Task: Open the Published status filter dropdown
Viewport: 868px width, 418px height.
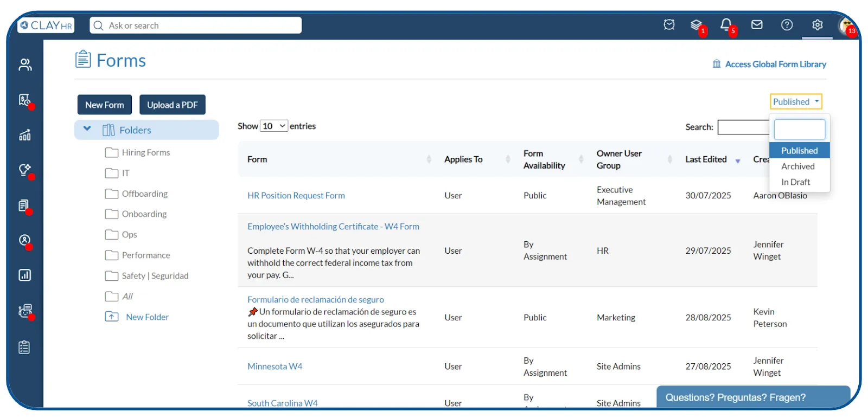Action: [x=796, y=101]
